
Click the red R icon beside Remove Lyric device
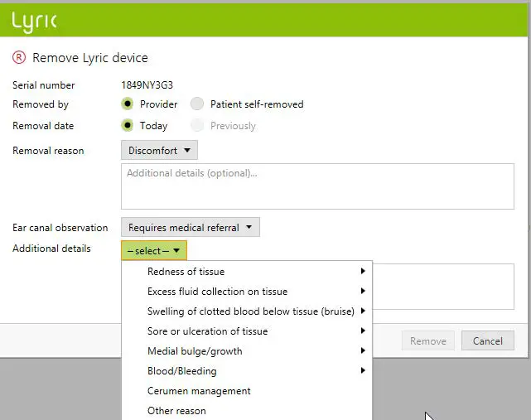[x=19, y=57]
